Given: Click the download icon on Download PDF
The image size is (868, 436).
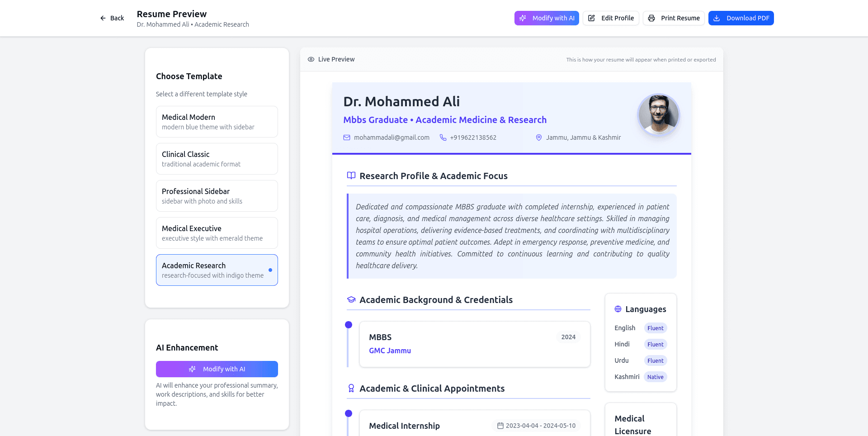Looking at the screenshot, I should [x=717, y=18].
